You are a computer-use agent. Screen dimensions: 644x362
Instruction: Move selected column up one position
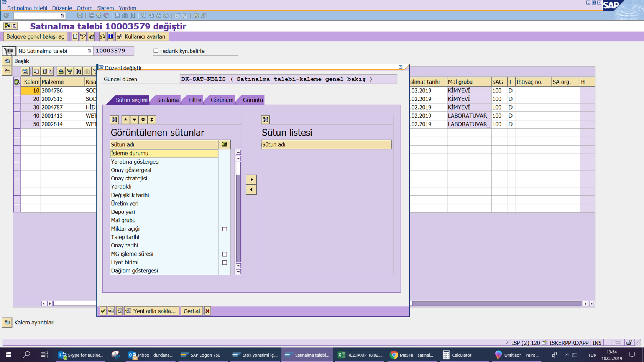tap(125, 120)
